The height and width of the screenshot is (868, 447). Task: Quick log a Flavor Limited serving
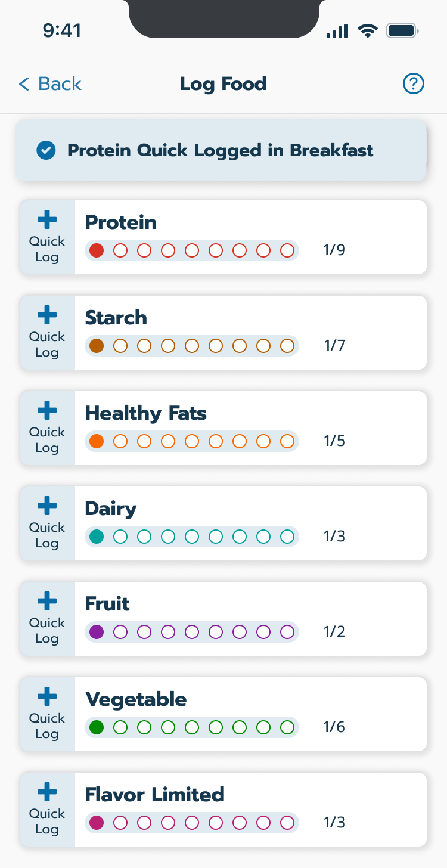47,810
